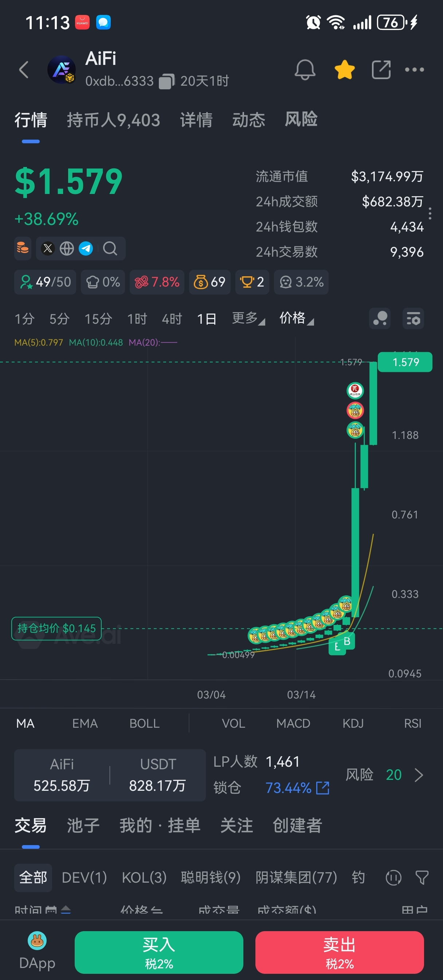Screen dimensions: 443x980
Task: Tap topmost red-white avatar marker on chart
Action: [x=355, y=390]
